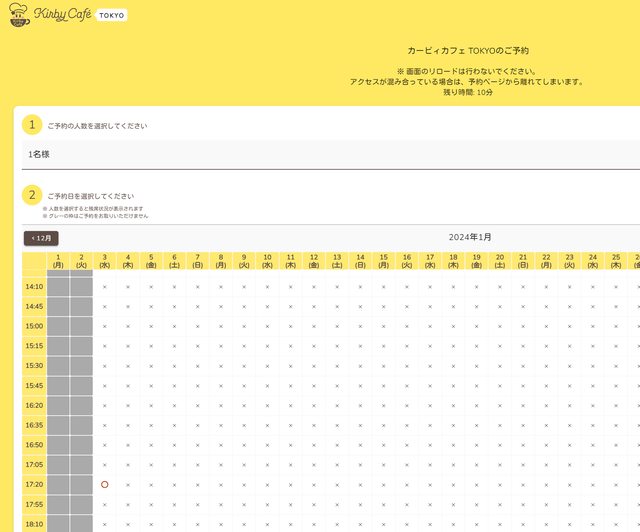The width and height of the screenshot is (640, 532).
Task: Click the 14:10 time row label
Action: pos(34,286)
